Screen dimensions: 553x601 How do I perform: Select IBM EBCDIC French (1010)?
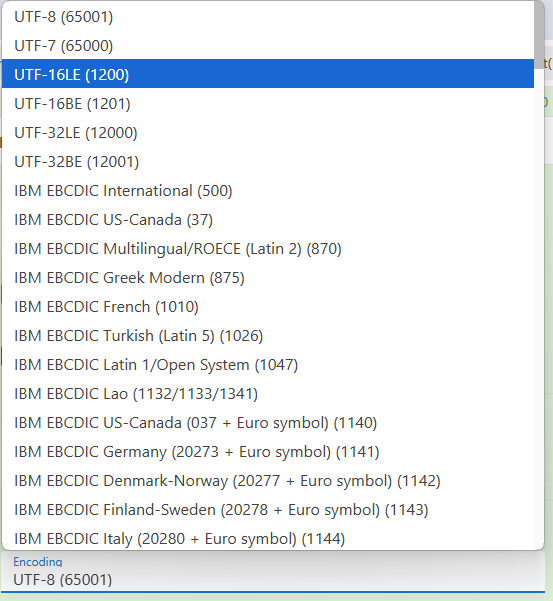268,307
